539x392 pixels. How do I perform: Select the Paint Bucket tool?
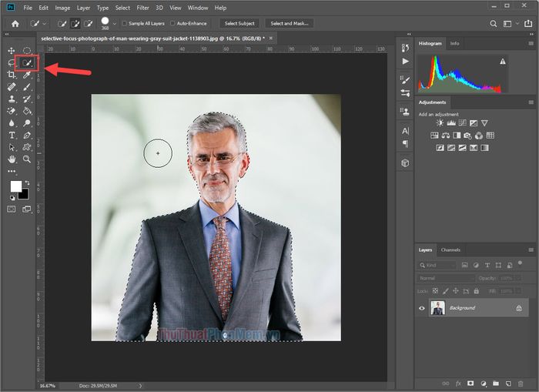pos(27,111)
